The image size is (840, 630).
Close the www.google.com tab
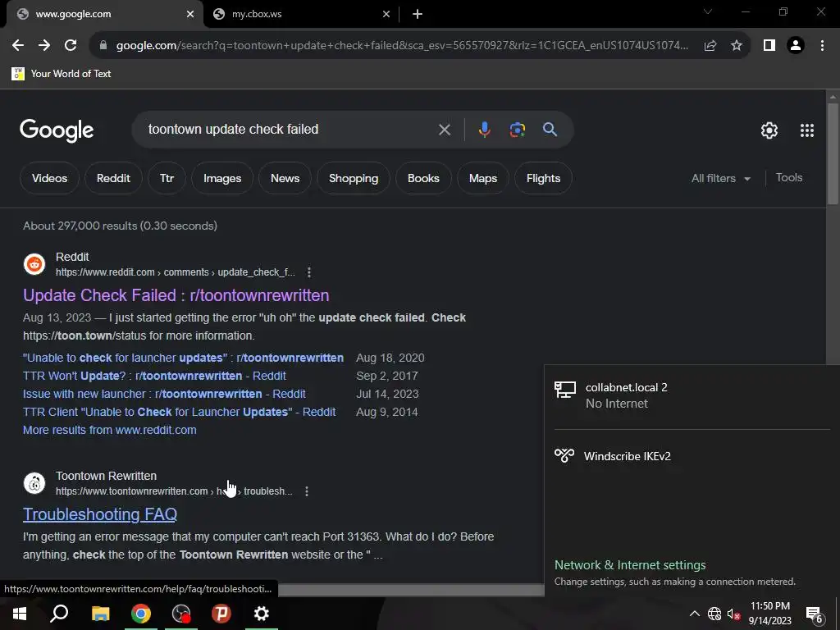pos(190,15)
